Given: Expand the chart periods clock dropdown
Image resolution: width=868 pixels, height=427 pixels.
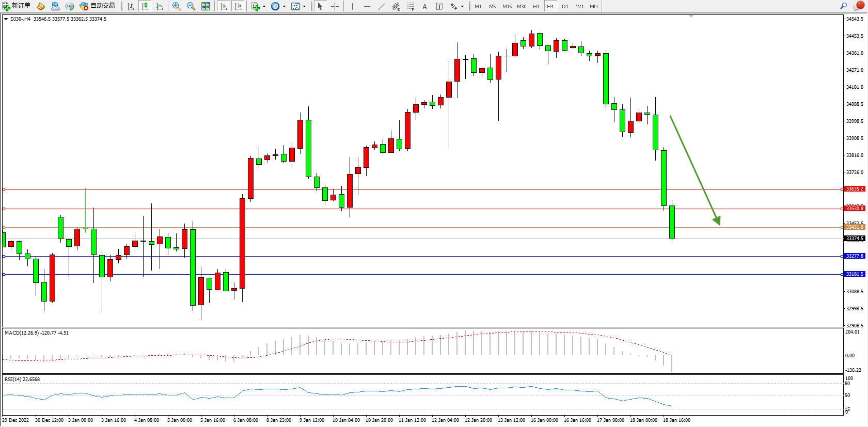Looking at the screenshot, I should pyautogui.click(x=284, y=7).
